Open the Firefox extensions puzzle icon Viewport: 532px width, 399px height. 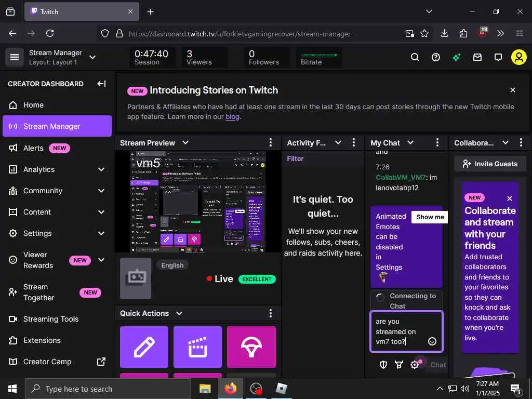point(463,33)
